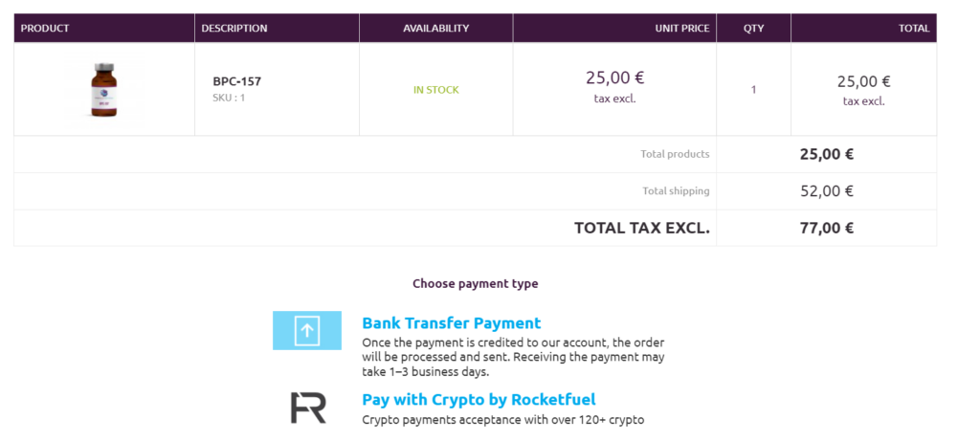Click the bank transfer upload arrow icon

[306, 331]
